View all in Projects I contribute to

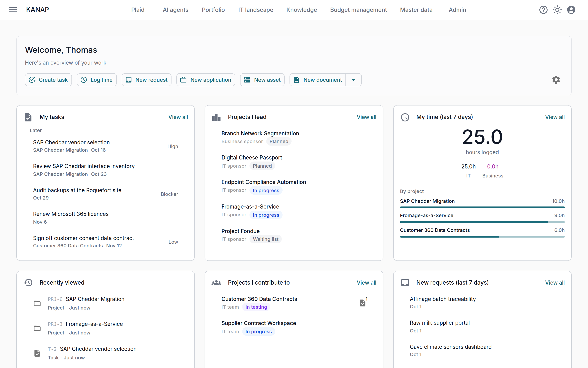pos(366,283)
